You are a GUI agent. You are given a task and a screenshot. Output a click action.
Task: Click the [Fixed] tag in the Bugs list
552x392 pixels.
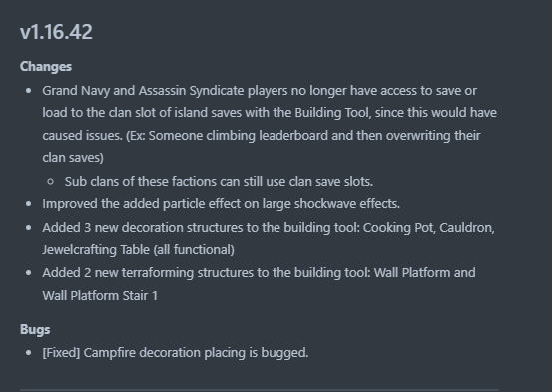tap(61, 353)
